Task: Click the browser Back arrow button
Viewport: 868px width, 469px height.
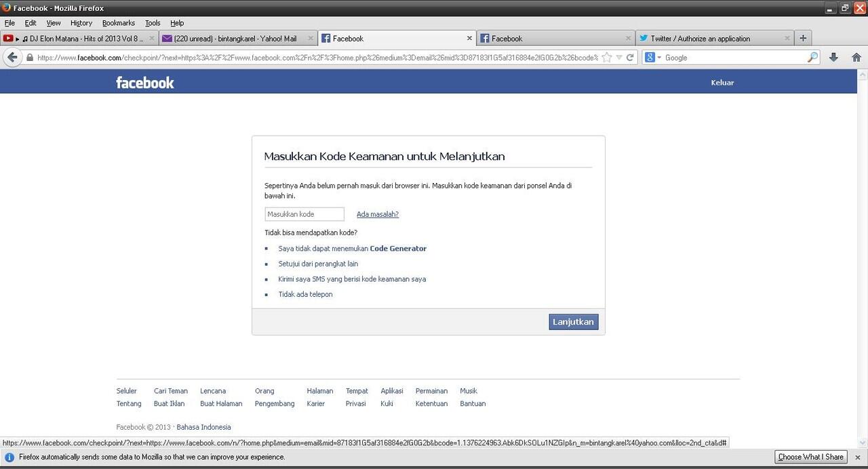Action: point(12,58)
